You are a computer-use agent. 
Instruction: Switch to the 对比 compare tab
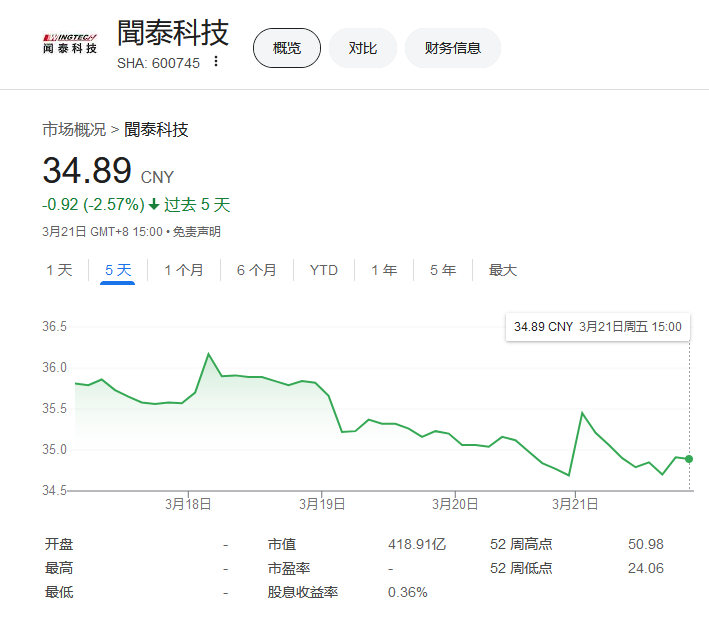click(363, 48)
